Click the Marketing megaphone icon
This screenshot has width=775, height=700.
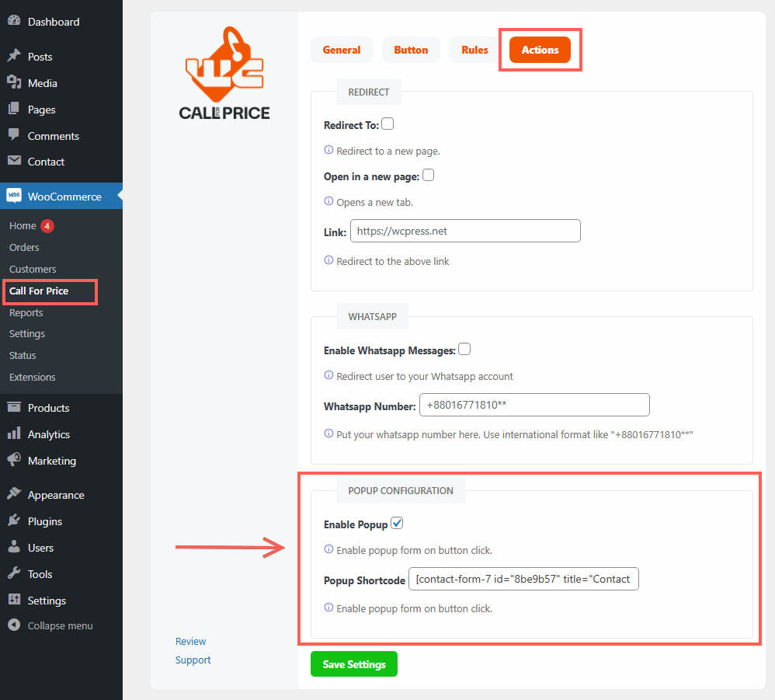pyautogui.click(x=14, y=460)
